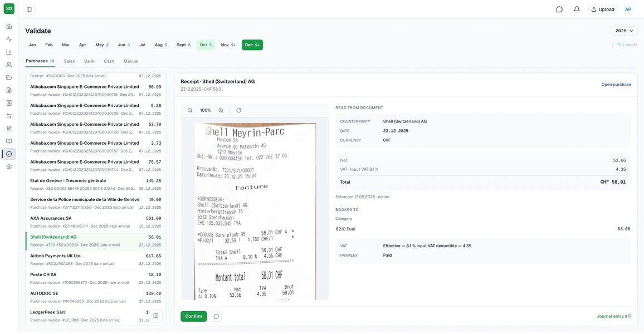Open the AP user avatar
Viewport: 644px width, 334px height.
pos(628,9)
